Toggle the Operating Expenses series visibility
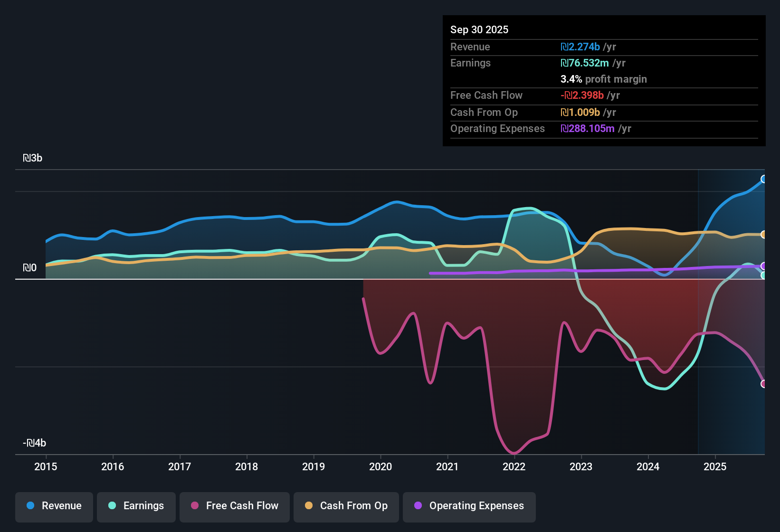The image size is (780, 532). 469,506
